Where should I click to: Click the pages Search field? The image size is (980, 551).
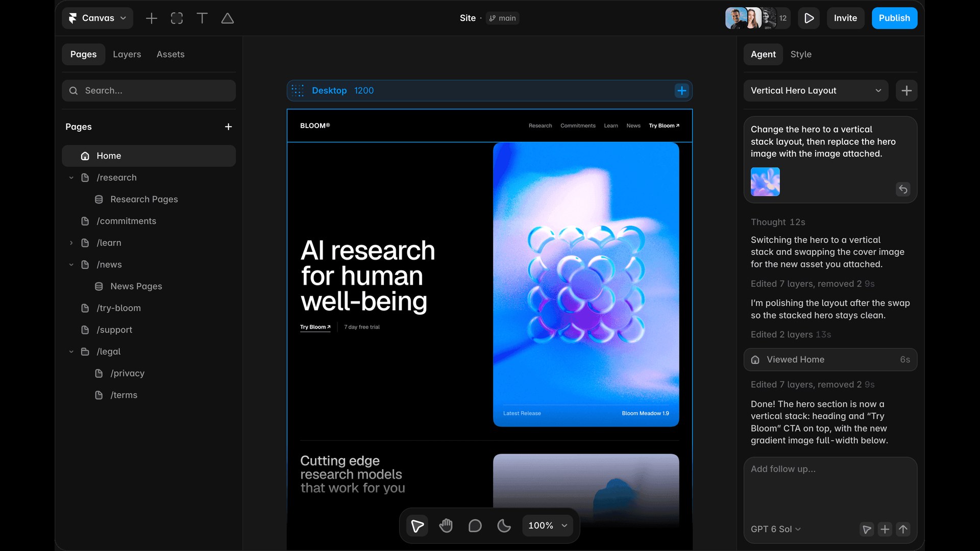[149, 91]
